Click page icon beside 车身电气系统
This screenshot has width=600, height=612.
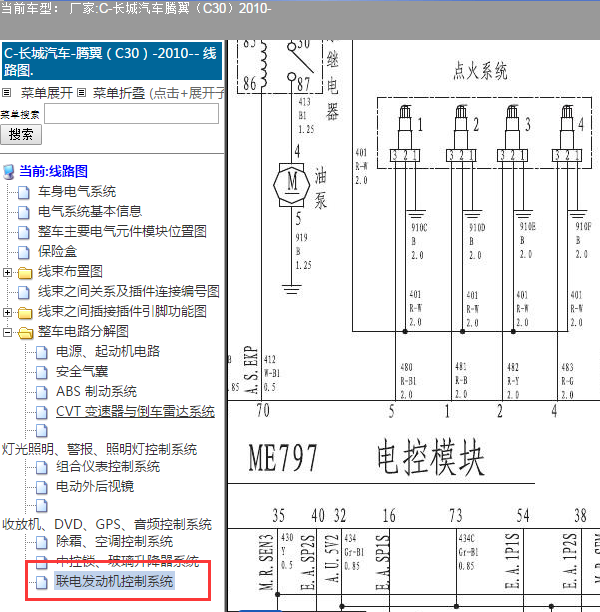[24, 192]
